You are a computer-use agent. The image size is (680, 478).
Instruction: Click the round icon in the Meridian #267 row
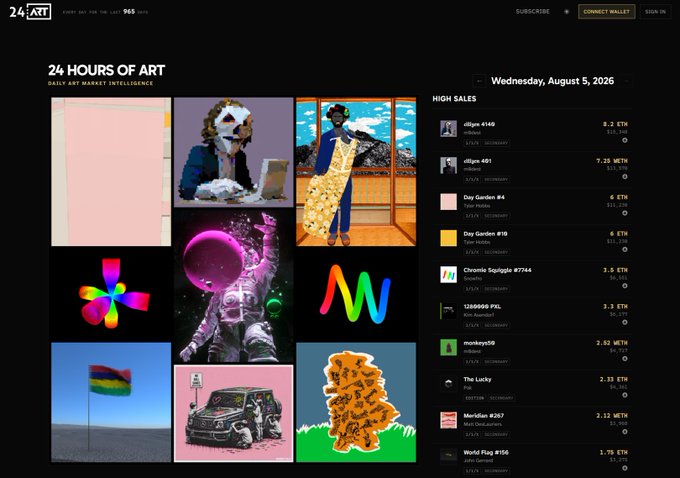point(625,432)
